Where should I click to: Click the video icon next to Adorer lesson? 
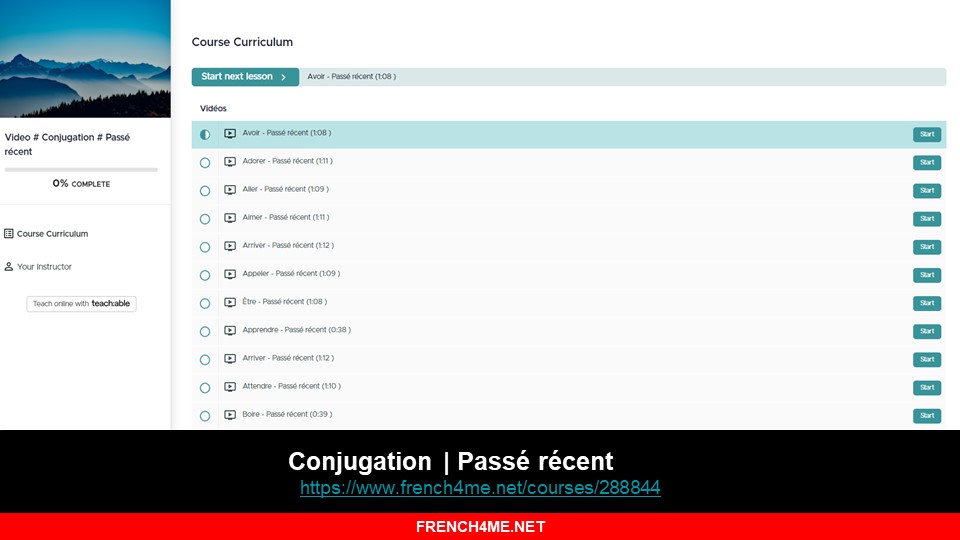(x=230, y=162)
